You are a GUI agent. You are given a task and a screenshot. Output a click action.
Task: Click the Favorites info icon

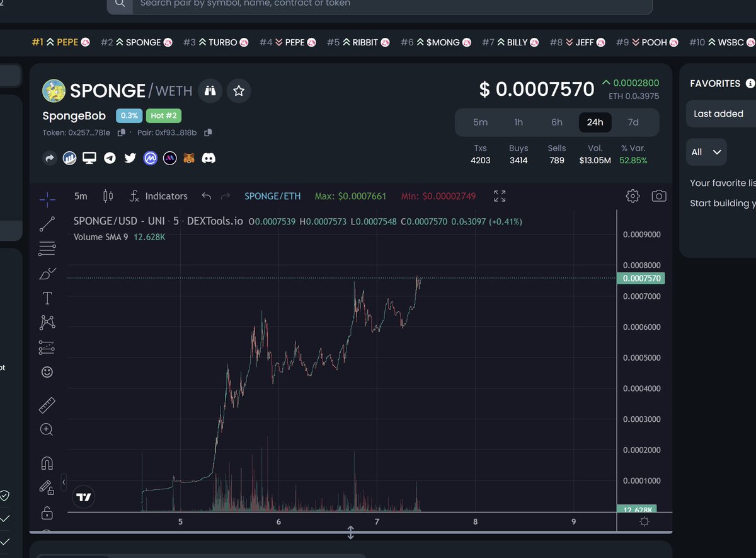click(750, 83)
